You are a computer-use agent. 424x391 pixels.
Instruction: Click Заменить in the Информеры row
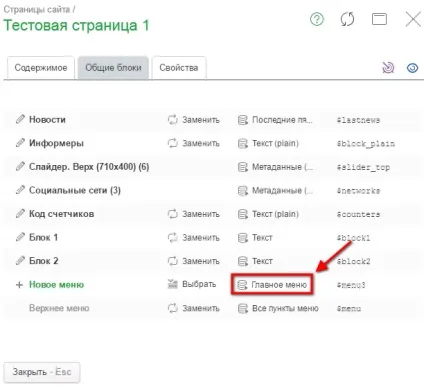(201, 143)
